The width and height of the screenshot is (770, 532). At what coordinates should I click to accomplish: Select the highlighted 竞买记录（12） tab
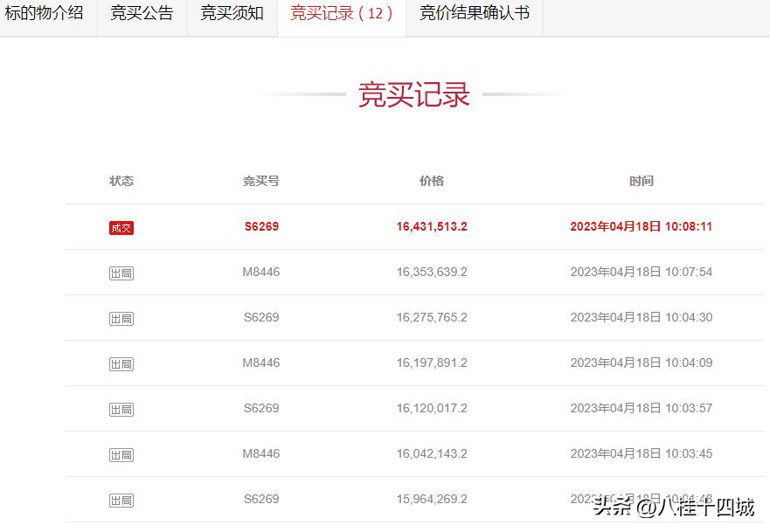(341, 12)
